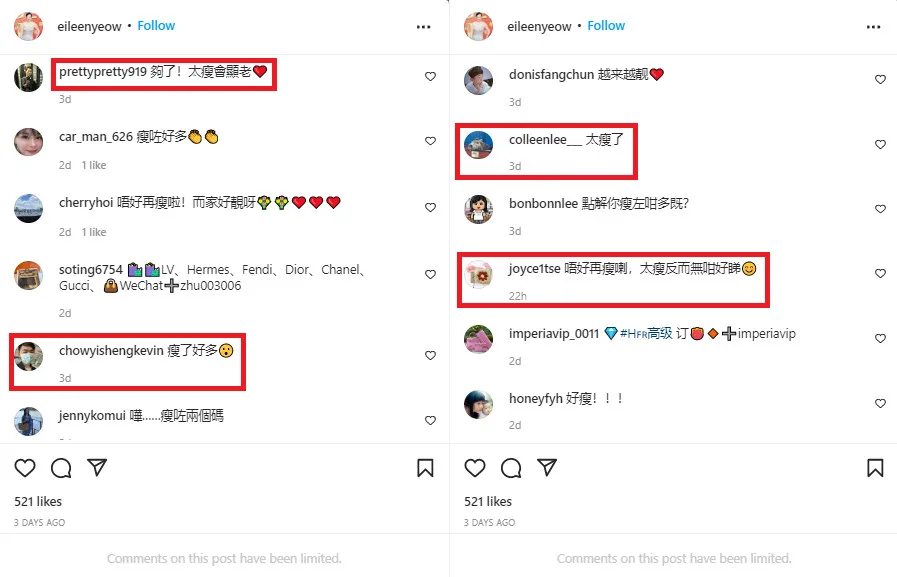Open the 521 likes list on left post
Image resolution: width=897 pixels, height=577 pixels.
[x=38, y=502]
